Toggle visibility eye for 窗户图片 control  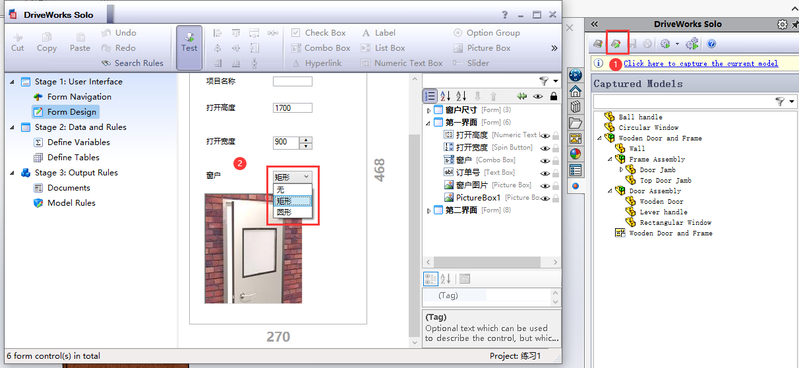coord(545,186)
